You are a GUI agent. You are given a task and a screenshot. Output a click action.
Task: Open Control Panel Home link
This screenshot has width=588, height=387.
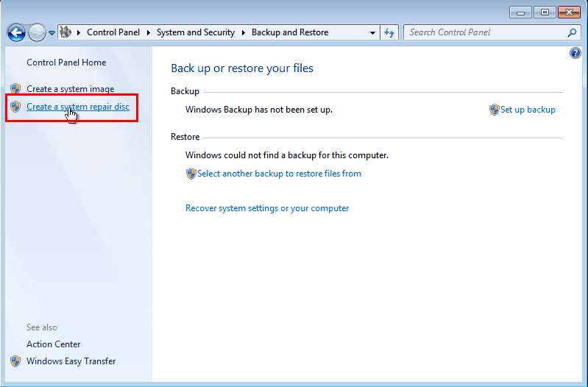(66, 63)
